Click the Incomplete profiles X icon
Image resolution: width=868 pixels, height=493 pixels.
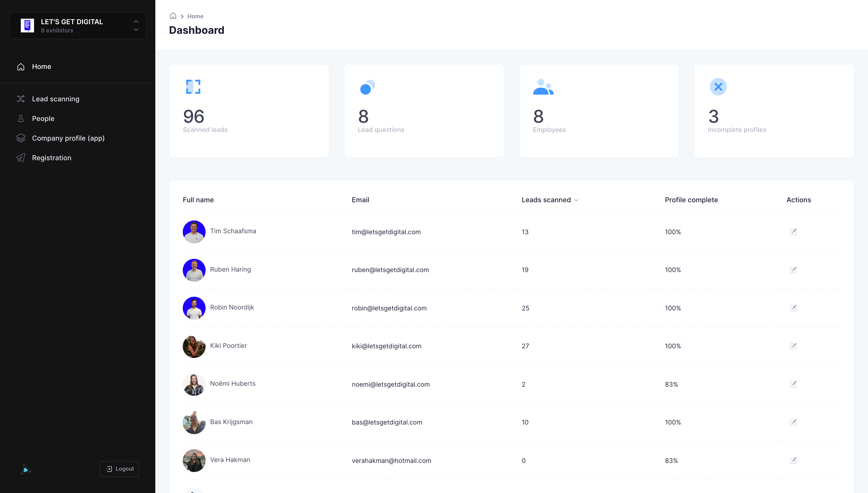(x=718, y=87)
